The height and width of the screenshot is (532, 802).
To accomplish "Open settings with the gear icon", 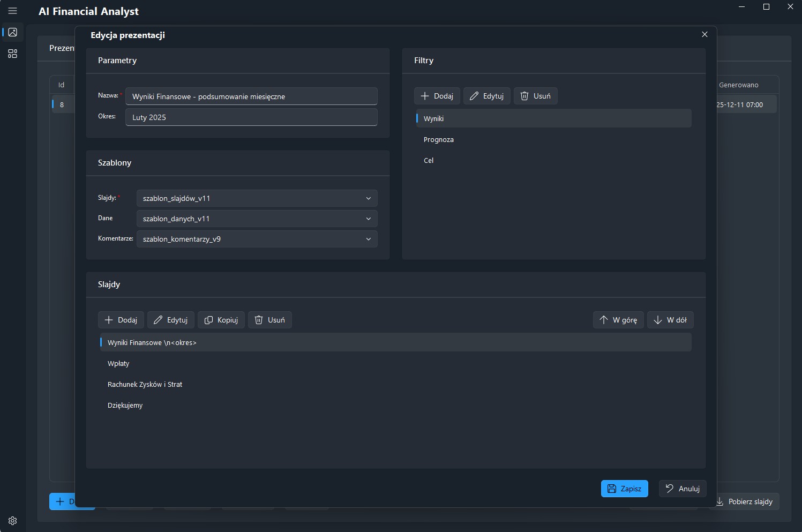I will click(x=13, y=521).
